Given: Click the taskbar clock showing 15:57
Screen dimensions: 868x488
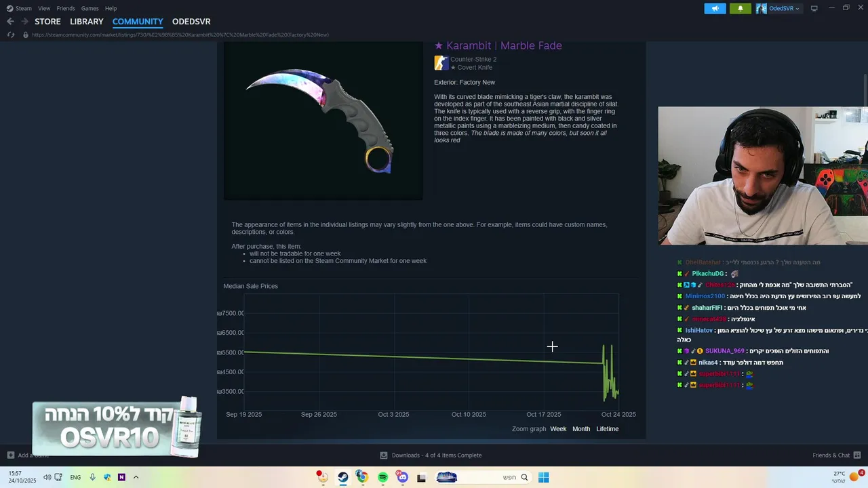Looking at the screenshot, I should [x=22, y=477].
